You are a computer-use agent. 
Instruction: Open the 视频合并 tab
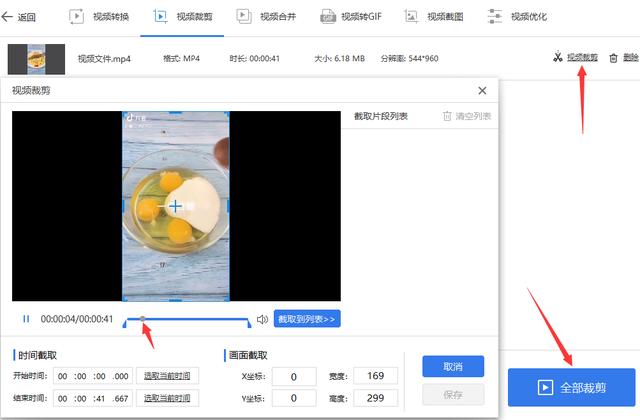(266, 17)
